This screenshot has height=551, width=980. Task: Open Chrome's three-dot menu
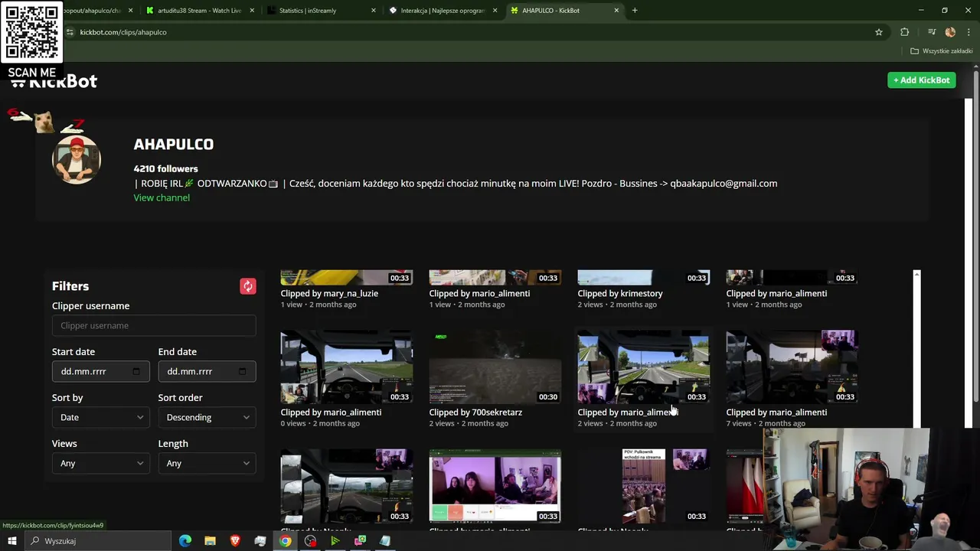969,32
